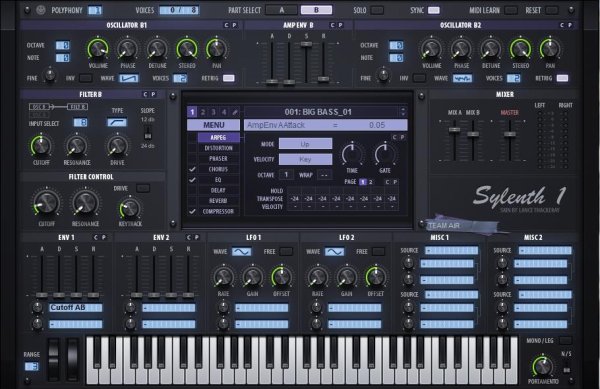Click the pitch bend Range value field
This screenshot has height=389, width=600.
pyautogui.click(x=31, y=366)
